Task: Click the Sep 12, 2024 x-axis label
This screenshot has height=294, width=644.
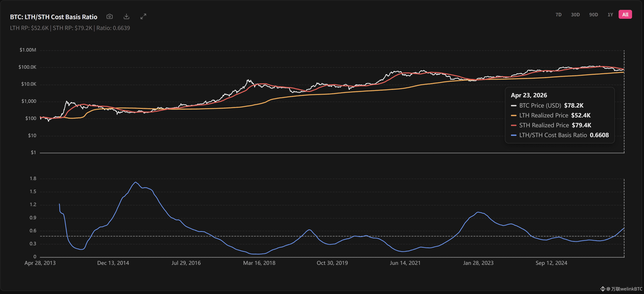Action: point(551,263)
